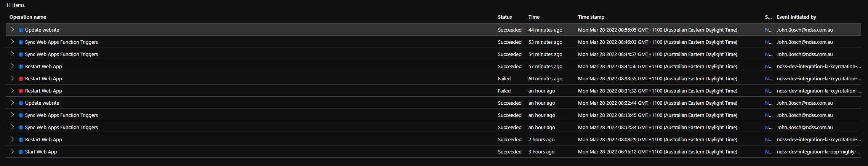868x166 pixels.
Task: Expand the 08:12:34 Sync Web Apps row
Action: pos(12,127)
